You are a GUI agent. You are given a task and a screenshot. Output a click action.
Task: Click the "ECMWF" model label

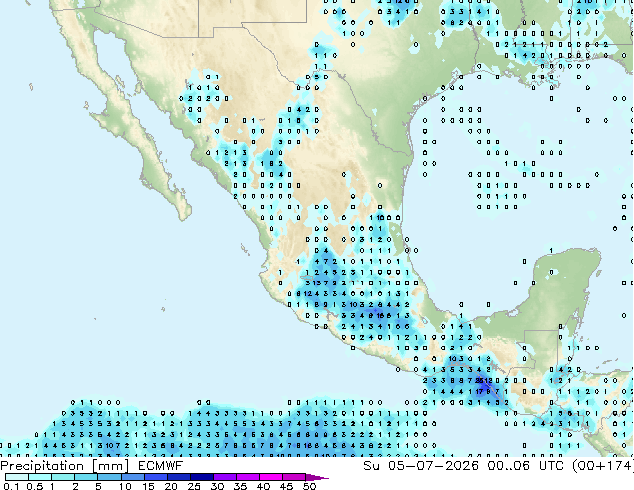161,466
